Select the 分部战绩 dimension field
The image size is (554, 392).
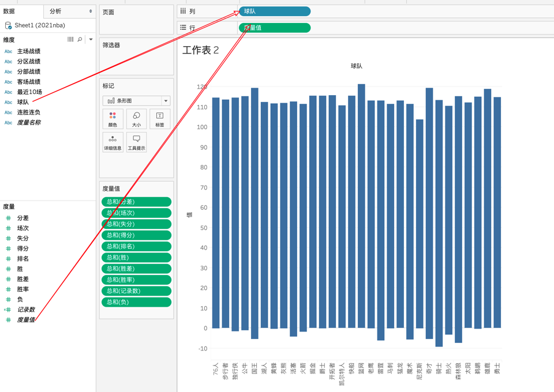29,71
